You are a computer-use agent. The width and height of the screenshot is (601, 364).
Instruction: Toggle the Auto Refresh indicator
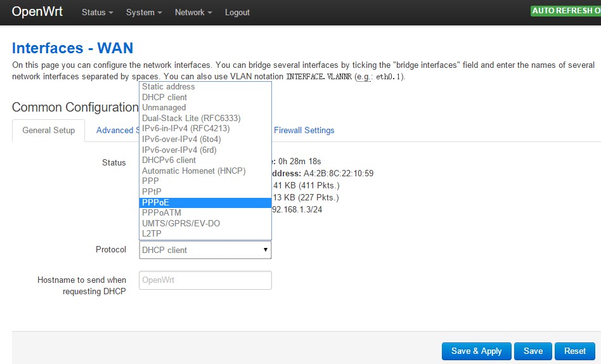coord(564,11)
